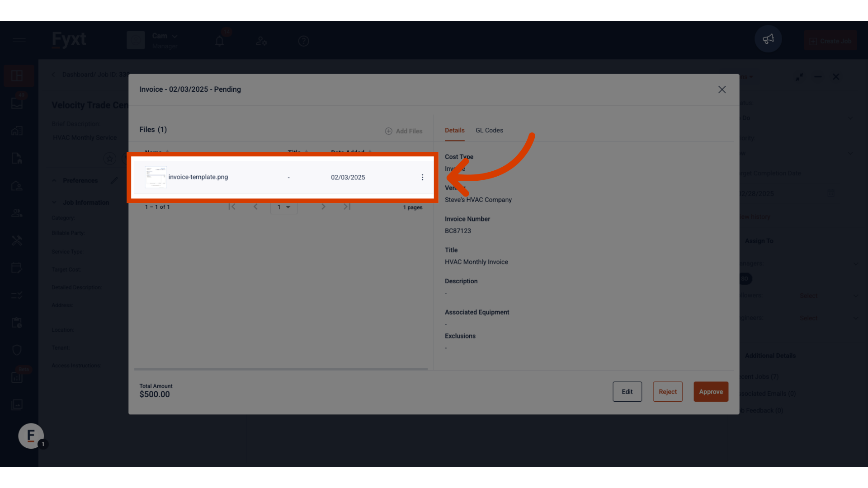Image resolution: width=868 pixels, height=488 pixels.
Task: Go to last page of files
Action: click(347, 206)
